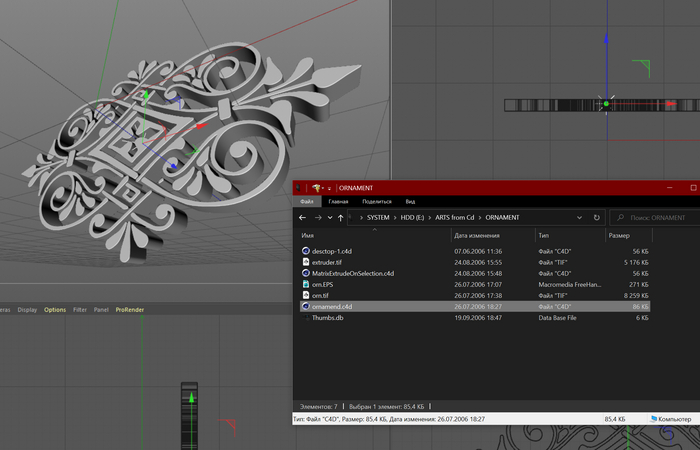Select MatrixExtrudeOnSelection.c4d file
This screenshot has width=700, height=450.
click(x=353, y=273)
